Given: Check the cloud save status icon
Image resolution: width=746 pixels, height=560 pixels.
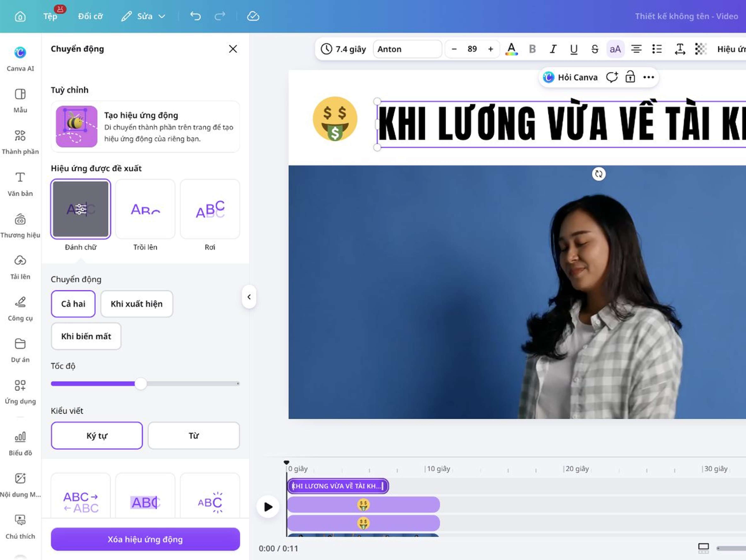Looking at the screenshot, I should click(x=253, y=16).
